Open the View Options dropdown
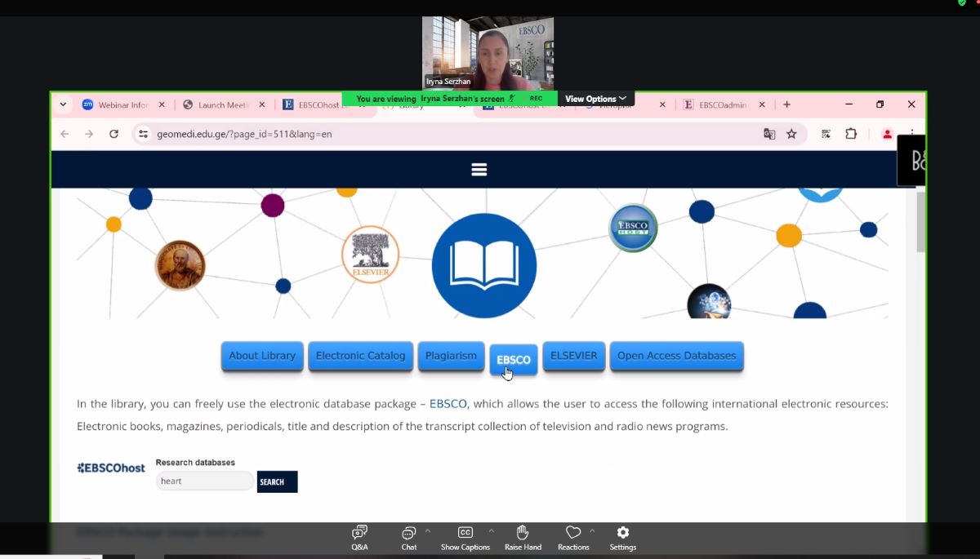Viewport: 980px width, 559px height. 596,99
